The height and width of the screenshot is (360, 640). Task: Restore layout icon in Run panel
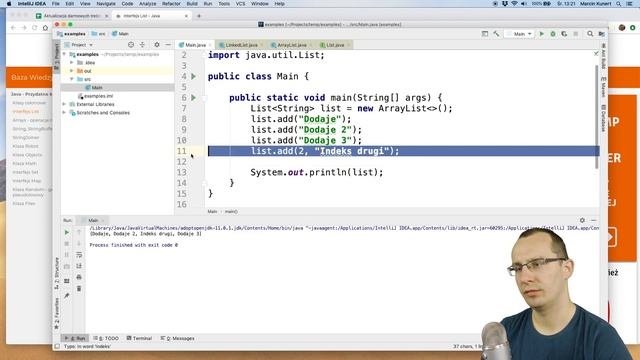[x=67, y=281]
